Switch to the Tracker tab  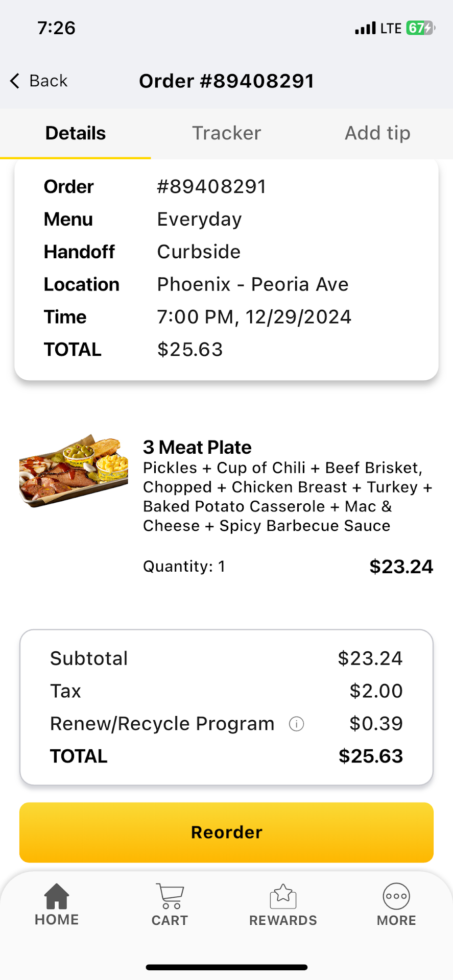(226, 133)
